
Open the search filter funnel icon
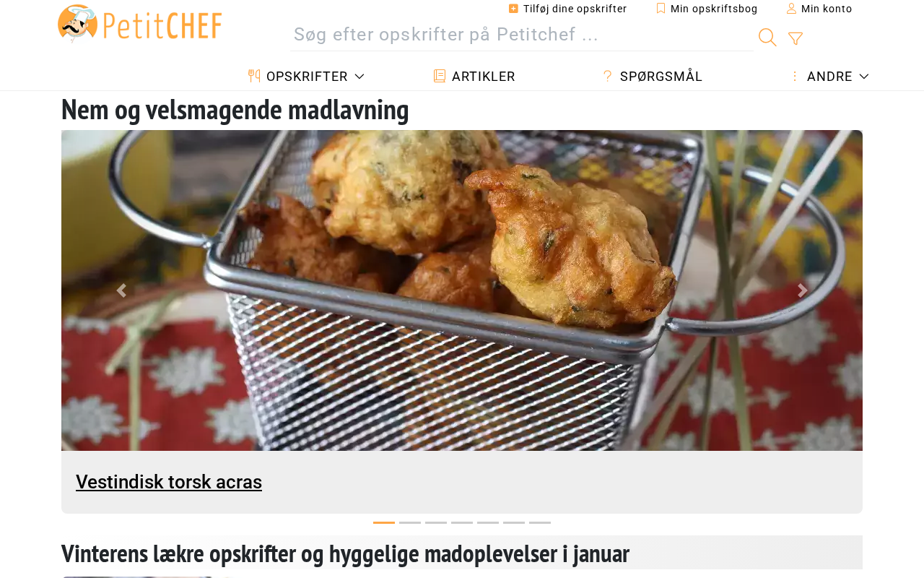(x=796, y=38)
